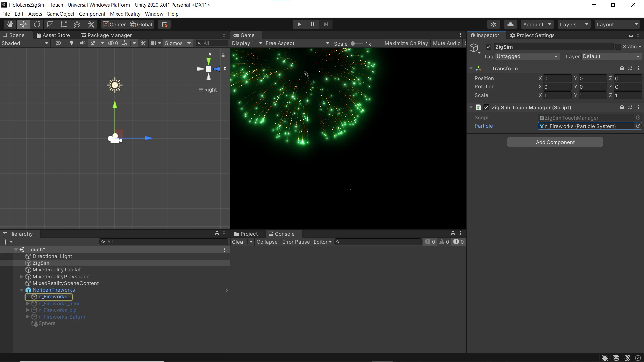Open the Tag dropdown
644x362 pixels.
point(527,56)
